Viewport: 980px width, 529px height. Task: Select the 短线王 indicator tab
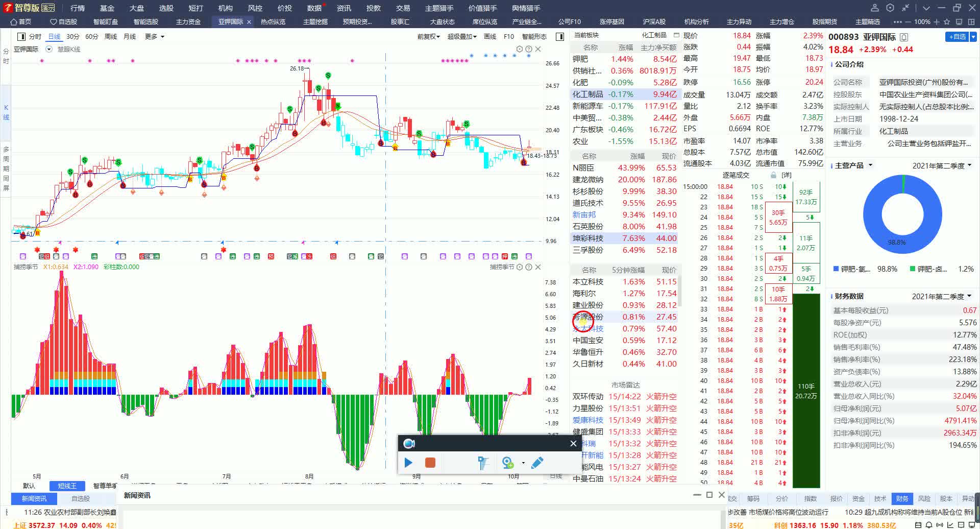coord(67,486)
